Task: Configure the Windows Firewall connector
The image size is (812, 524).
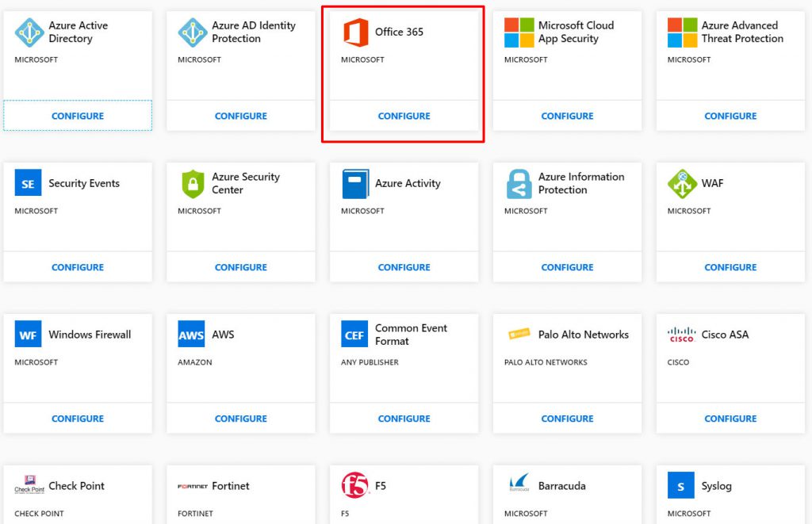Action: (x=78, y=418)
